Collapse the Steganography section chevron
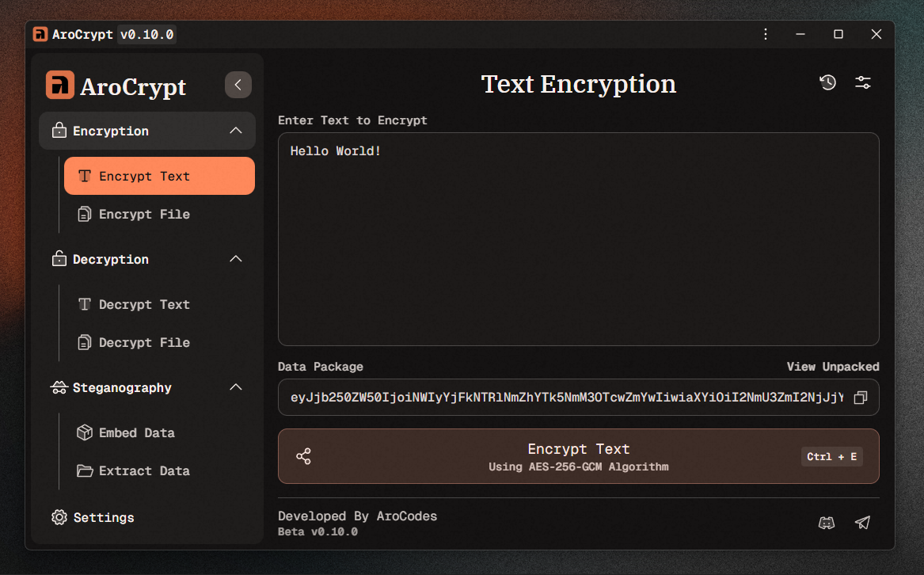The width and height of the screenshot is (924, 575). point(236,387)
